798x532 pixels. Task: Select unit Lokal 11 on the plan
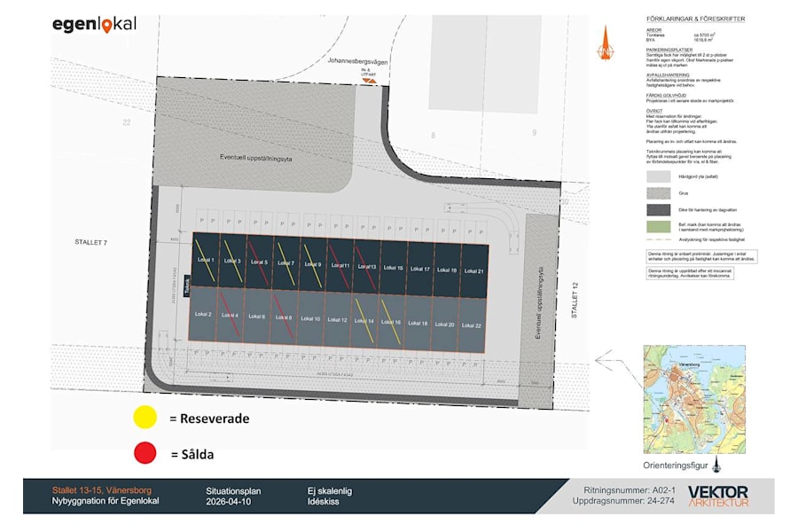340,265
